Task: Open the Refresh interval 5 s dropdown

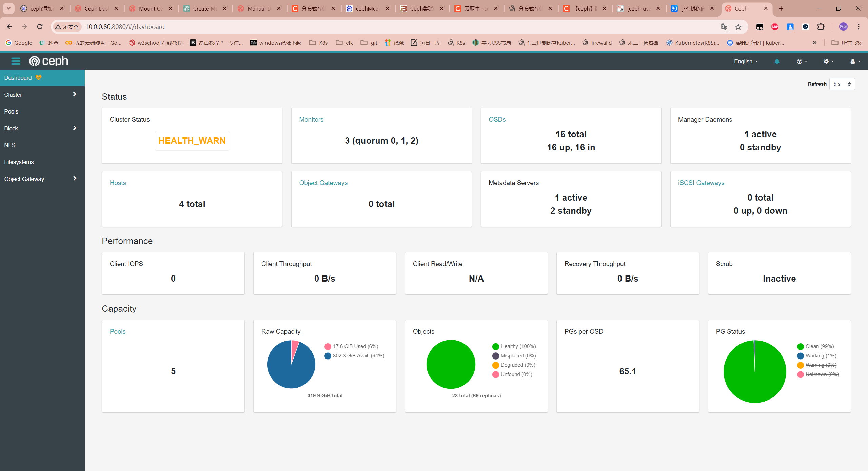Action: pos(842,84)
